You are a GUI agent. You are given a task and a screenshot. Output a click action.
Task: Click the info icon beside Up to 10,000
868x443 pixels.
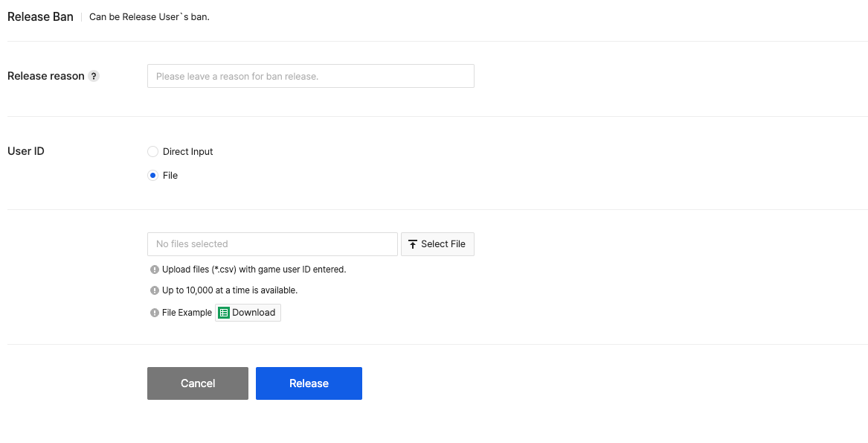tap(155, 290)
